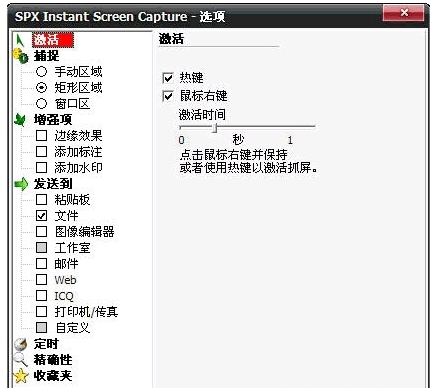430x388 pixels.
Task: Check the 邮件 send-to option
Action: coord(41,263)
